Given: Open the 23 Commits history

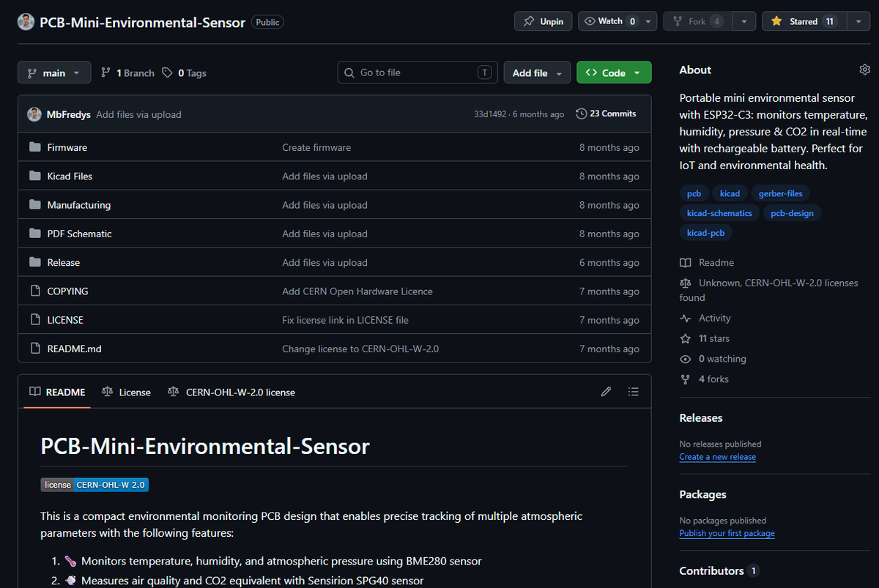Looking at the screenshot, I should [606, 114].
